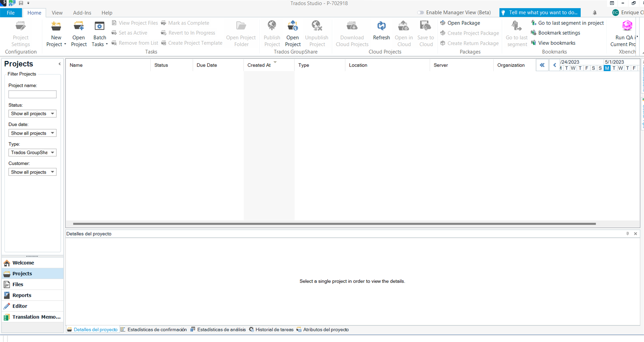Collapse the Projects navigation pane

click(x=60, y=64)
